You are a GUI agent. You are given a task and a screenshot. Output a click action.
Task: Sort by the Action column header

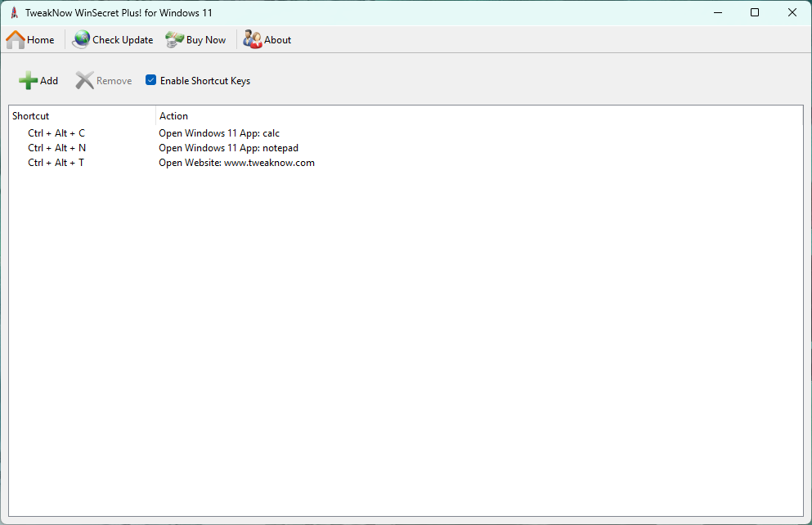pos(173,116)
